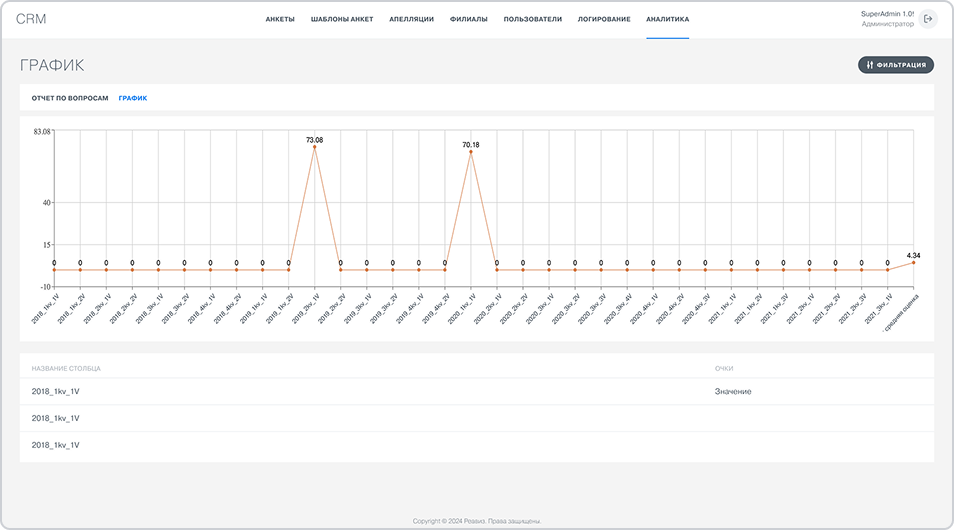Select the Логирование menu item
The height and width of the screenshot is (530, 954).
click(604, 19)
